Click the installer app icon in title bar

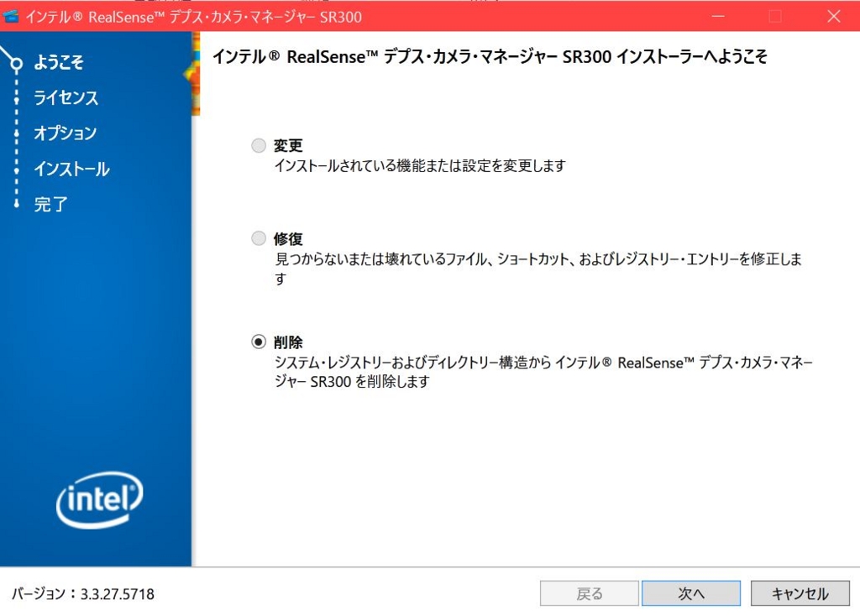(11, 17)
